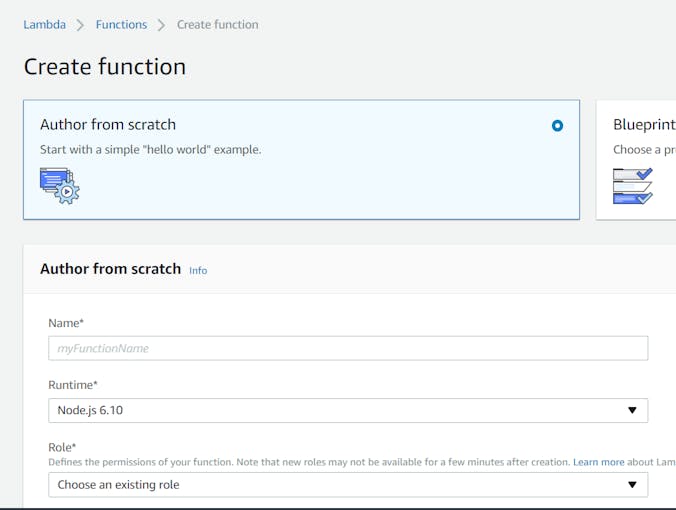The height and width of the screenshot is (510, 676).
Task: Click the Author from scratch gear window icon
Action: click(59, 186)
